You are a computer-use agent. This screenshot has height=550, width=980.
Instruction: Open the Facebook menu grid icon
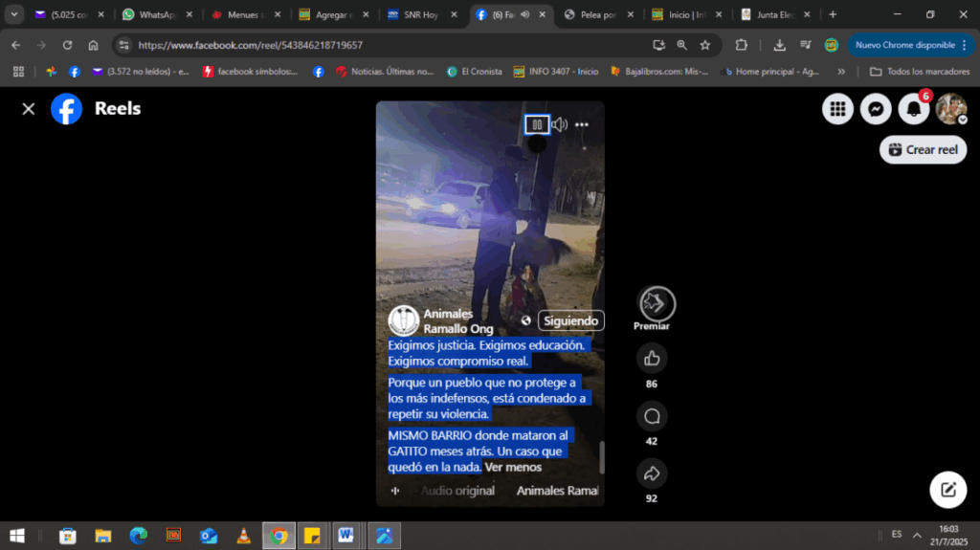point(837,110)
